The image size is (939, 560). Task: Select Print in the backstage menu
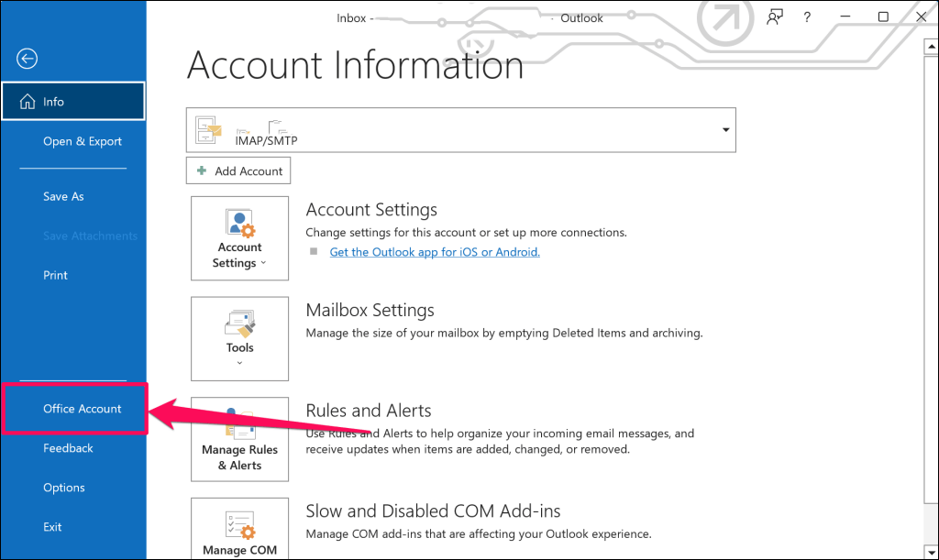point(56,275)
